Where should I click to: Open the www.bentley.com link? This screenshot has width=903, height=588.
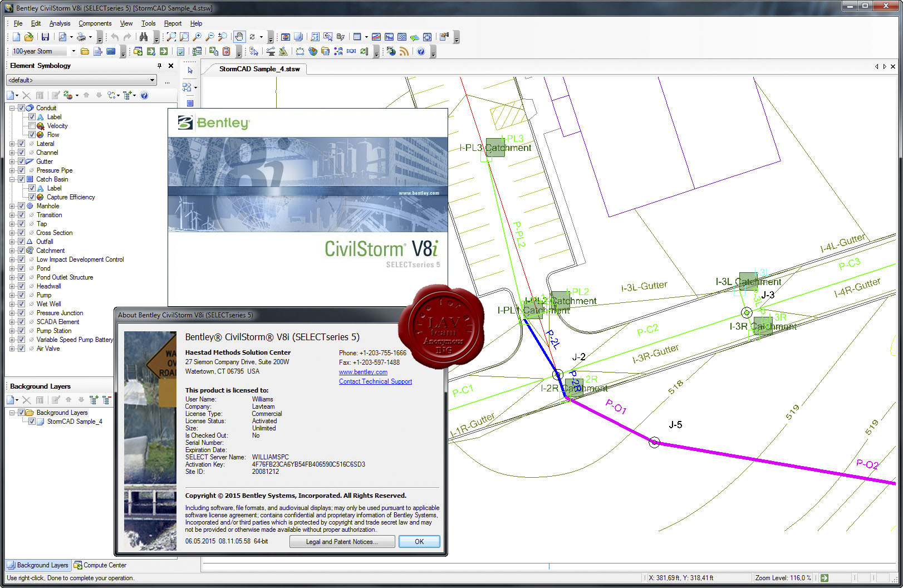(x=363, y=372)
